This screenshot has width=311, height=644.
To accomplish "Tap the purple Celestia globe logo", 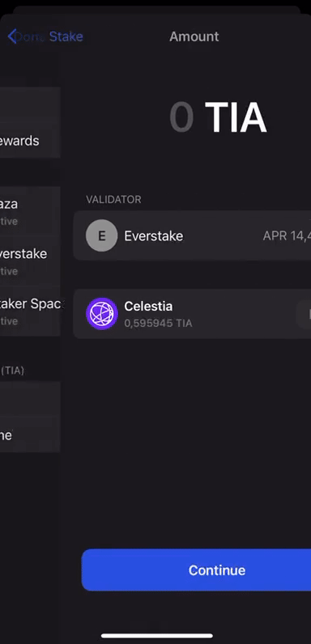I will click(101, 314).
